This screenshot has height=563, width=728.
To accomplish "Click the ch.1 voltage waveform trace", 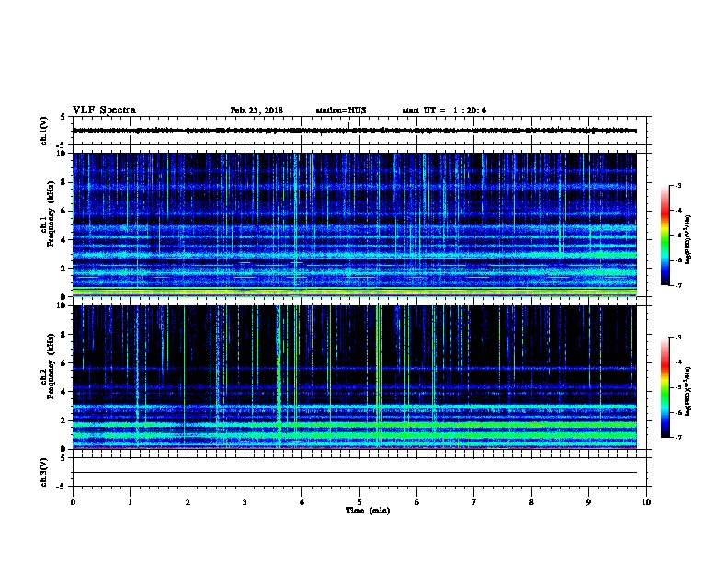I will click(355, 131).
